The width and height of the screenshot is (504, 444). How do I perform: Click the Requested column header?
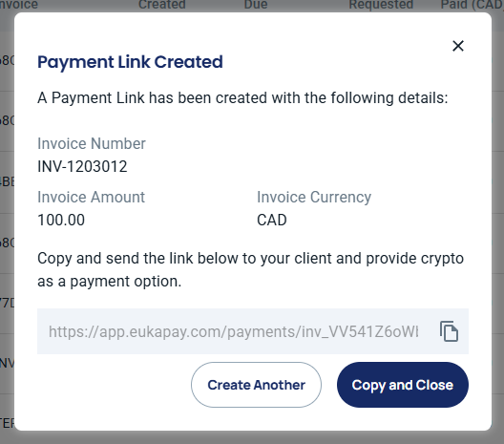point(381,5)
